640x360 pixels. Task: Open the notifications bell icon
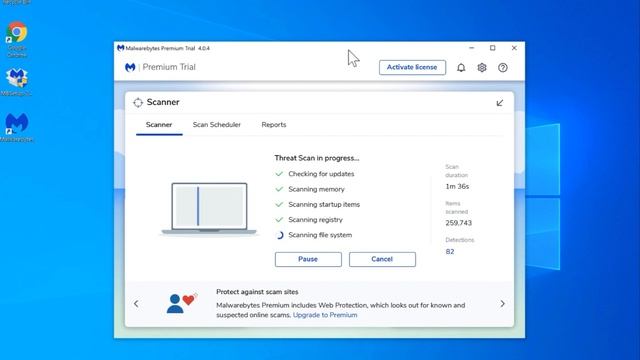tap(461, 68)
